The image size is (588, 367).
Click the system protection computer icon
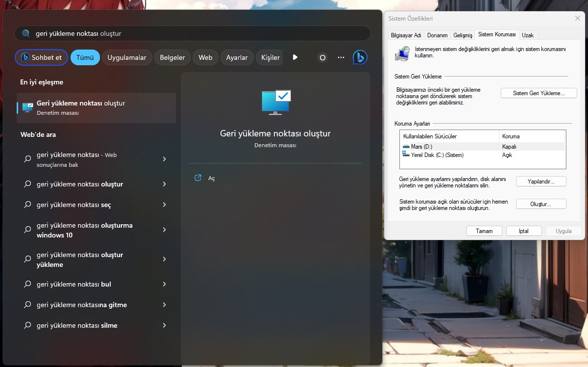pyautogui.click(x=402, y=54)
